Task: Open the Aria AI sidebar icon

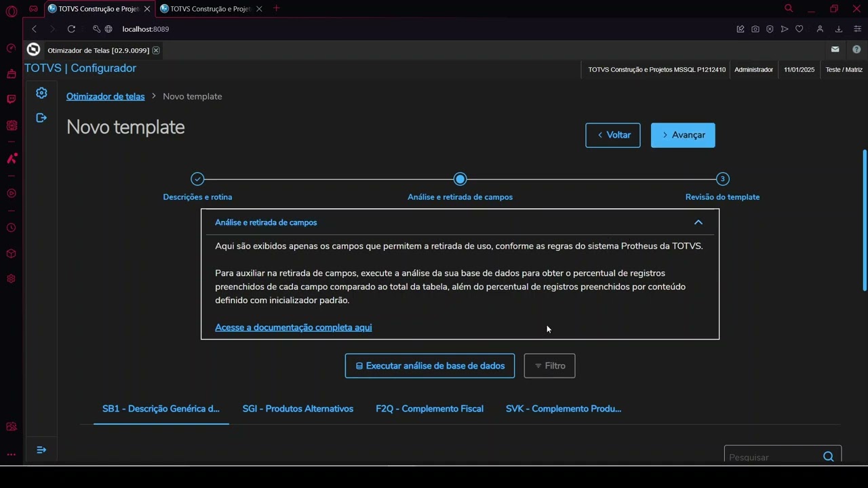Action: click(x=11, y=158)
